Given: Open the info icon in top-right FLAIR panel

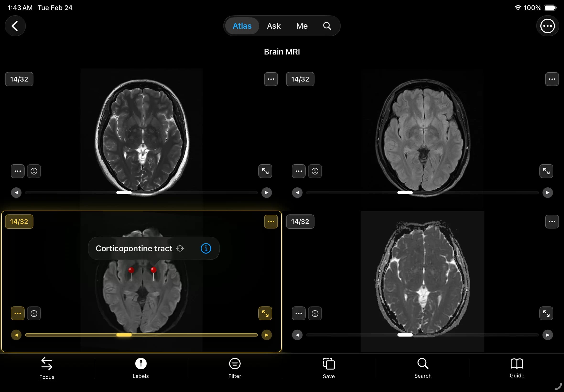Looking at the screenshot, I should tap(315, 171).
